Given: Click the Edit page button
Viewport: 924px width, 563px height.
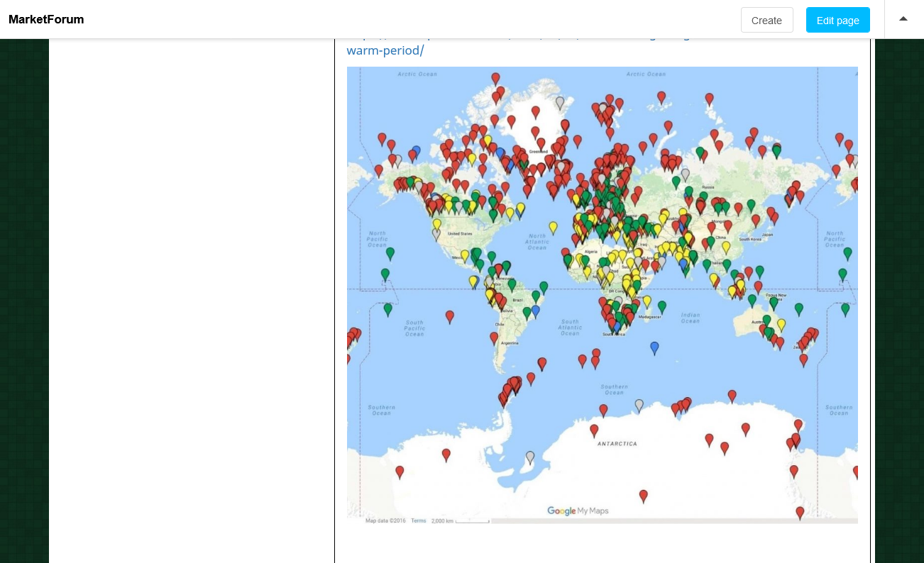Looking at the screenshot, I should (x=837, y=20).
